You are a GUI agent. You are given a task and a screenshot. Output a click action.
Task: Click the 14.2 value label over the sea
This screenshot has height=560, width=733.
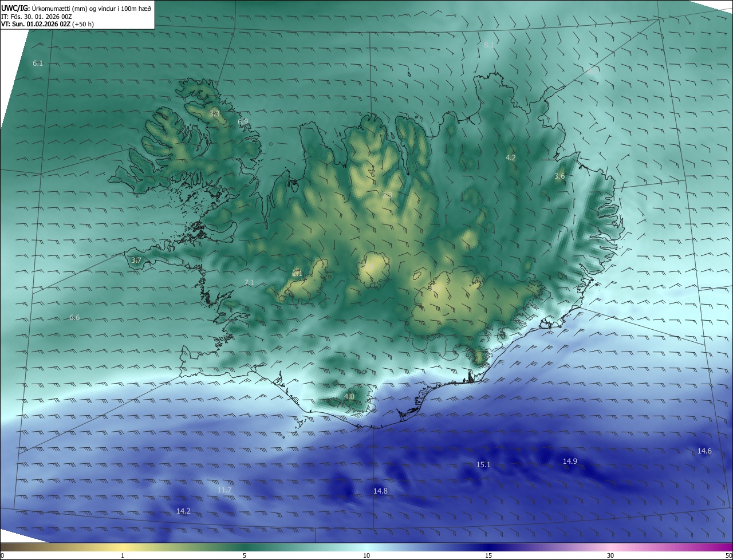coord(183,511)
